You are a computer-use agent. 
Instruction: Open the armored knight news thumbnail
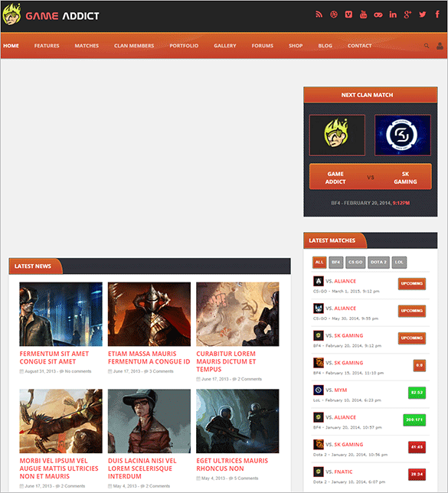point(149,314)
